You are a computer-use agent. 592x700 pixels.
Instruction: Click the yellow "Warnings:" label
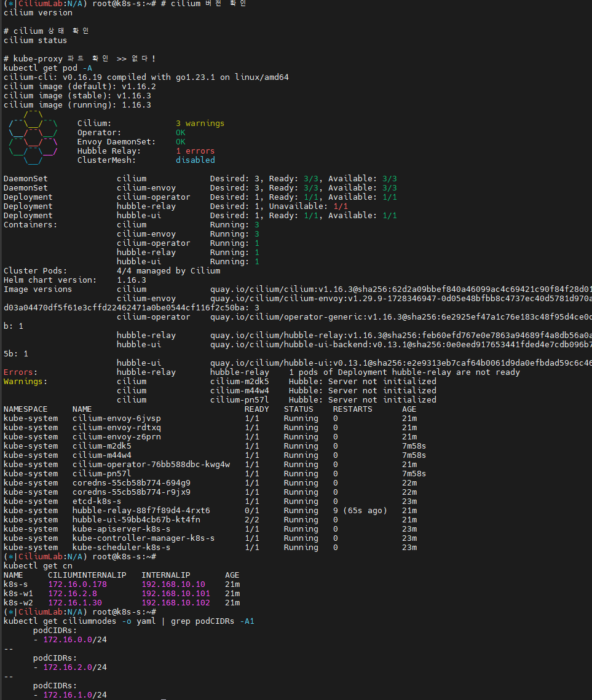coord(25,382)
